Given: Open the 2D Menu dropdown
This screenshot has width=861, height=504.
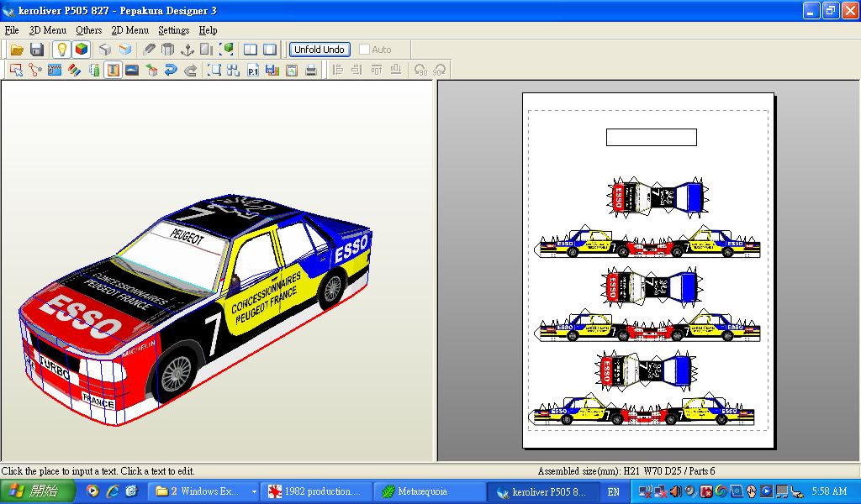Looking at the screenshot, I should (x=129, y=30).
